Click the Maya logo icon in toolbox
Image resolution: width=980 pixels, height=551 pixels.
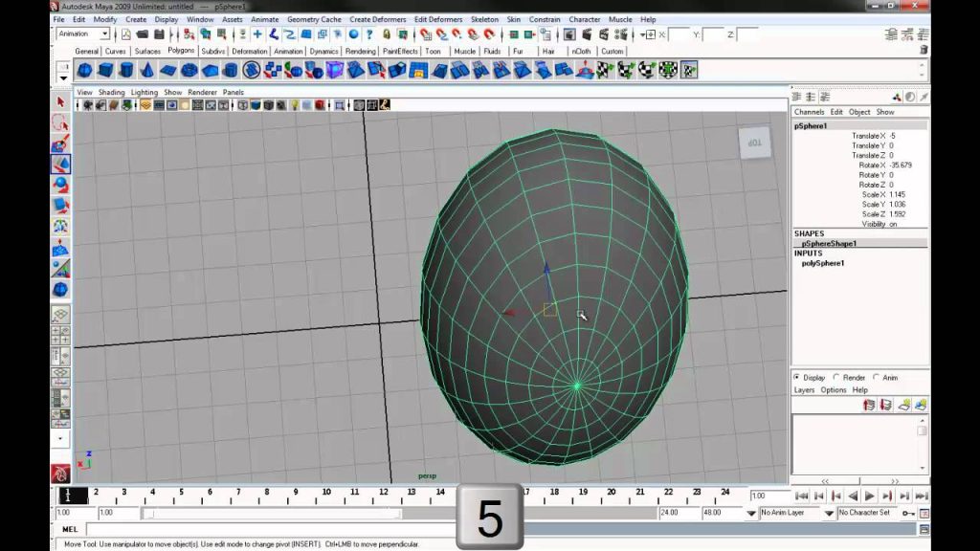[60, 474]
